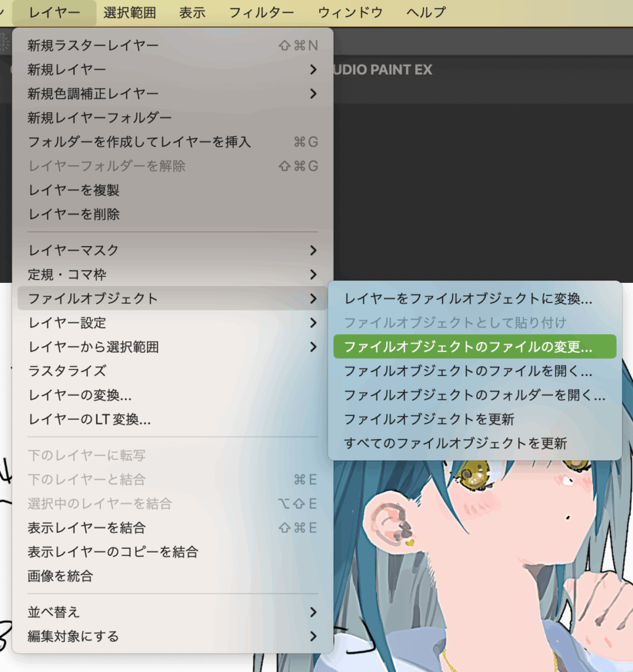This screenshot has width=633, height=672.
Task: Select レイヤーの変換... entry
Action: coord(173,394)
